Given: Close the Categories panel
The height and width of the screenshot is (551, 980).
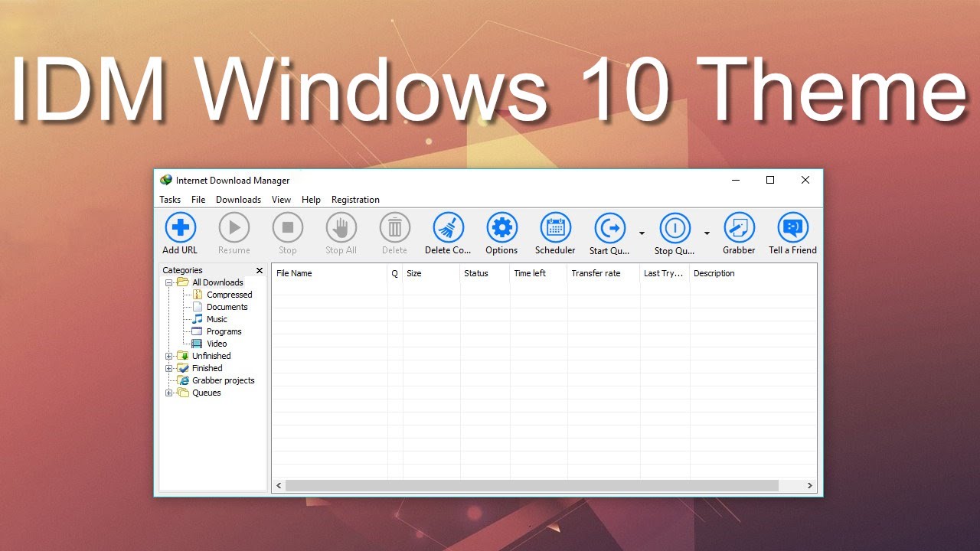Looking at the screenshot, I should coord(260,270).
